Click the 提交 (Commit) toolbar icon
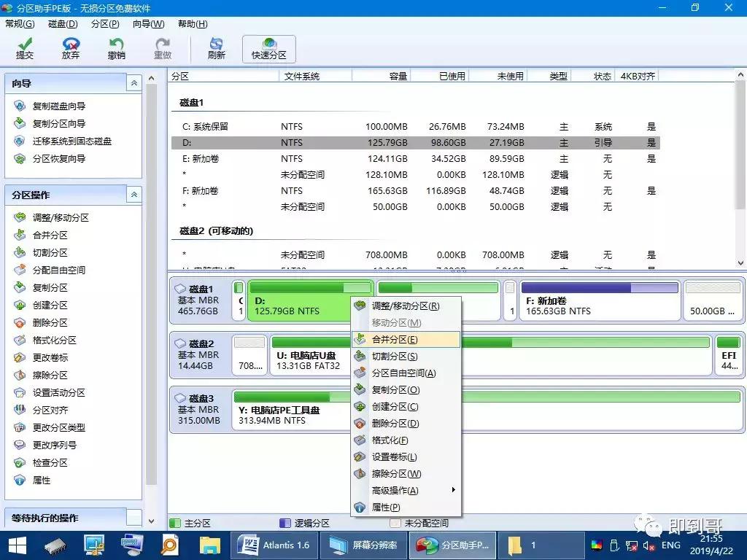 (x=25, y=47)
